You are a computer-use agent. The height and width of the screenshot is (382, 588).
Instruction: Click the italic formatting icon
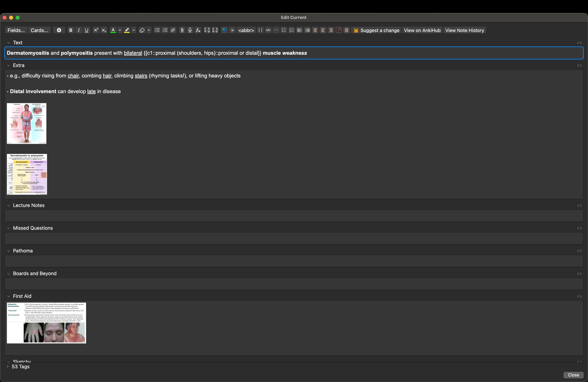click(x=79, y=30)
